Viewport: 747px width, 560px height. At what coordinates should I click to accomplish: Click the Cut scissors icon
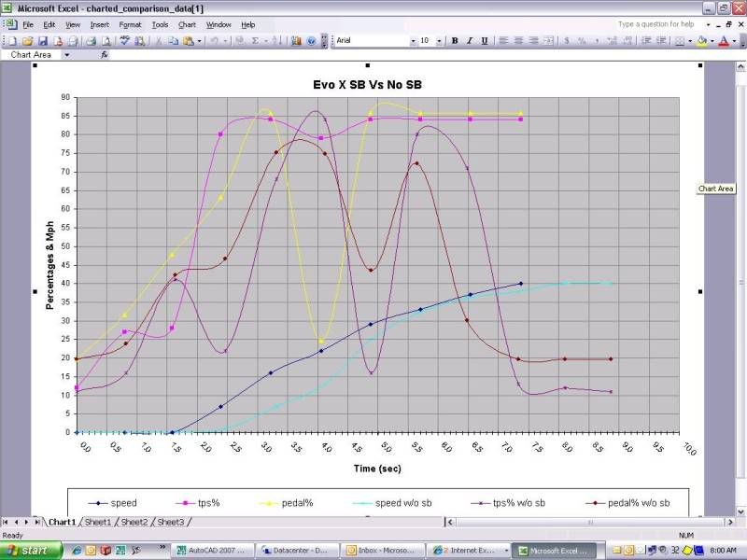(159, 41)
